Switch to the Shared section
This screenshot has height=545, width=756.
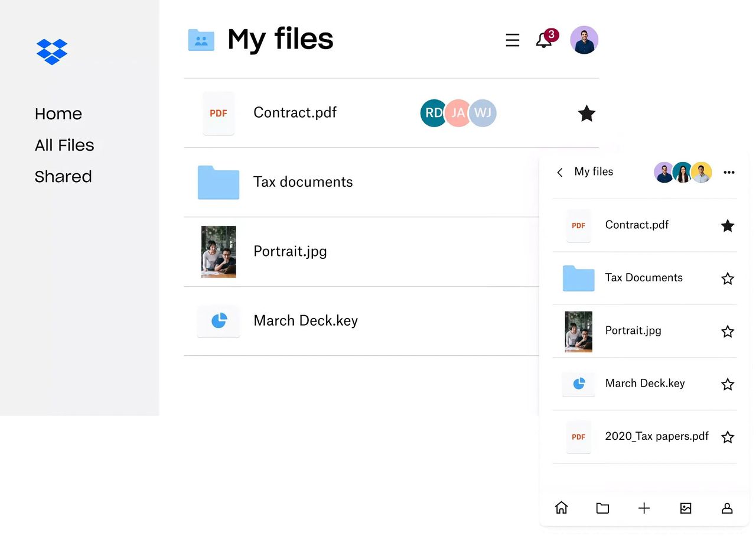[x=63, y=176]
